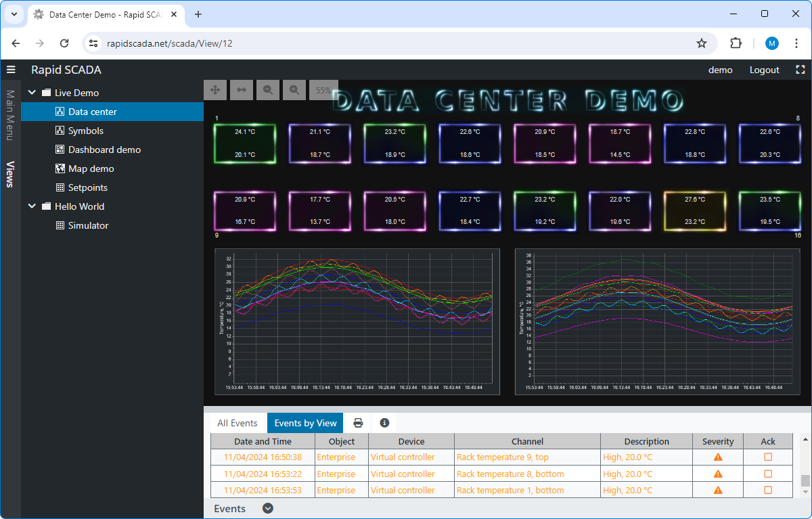Fit scheme to width tool
Viewport: 812px width, 519px height.
tap(242, 89)
